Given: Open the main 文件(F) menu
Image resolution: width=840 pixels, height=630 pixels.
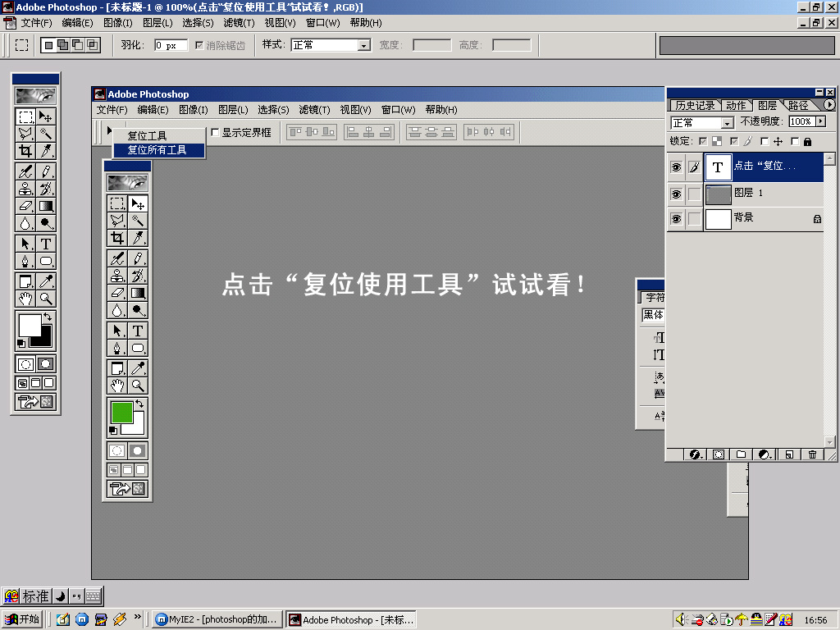Looking at the screenshot, I should click(36, 23).
